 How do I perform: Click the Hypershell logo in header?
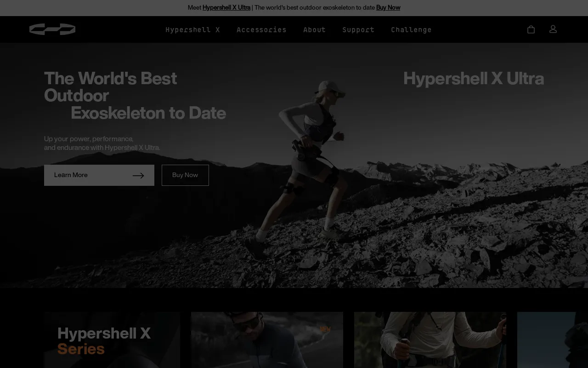point(52,29)
